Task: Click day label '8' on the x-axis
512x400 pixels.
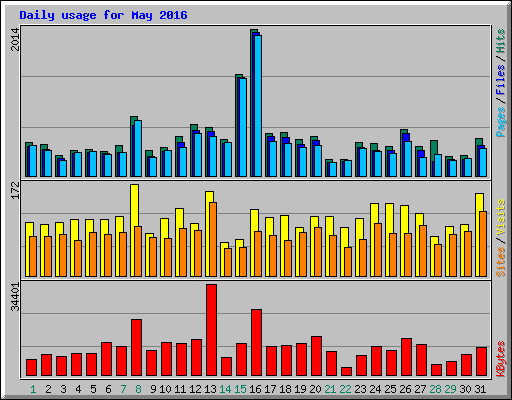Action: (138, 389)
